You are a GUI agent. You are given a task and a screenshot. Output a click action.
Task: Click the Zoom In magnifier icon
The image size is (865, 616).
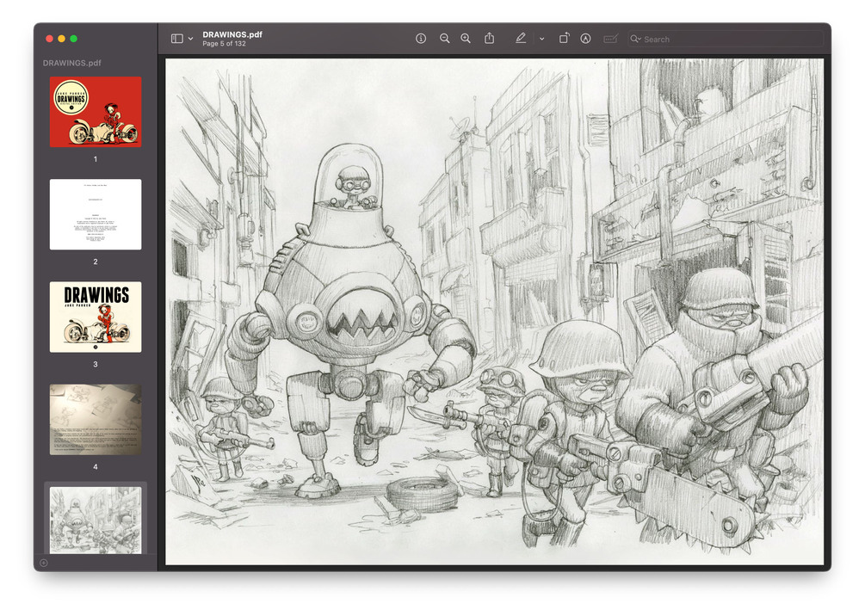point(466,39)
